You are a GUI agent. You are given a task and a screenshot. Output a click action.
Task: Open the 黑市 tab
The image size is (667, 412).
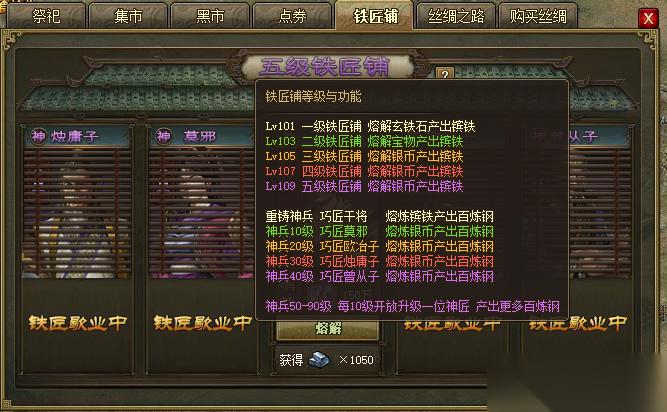point(210,16)
